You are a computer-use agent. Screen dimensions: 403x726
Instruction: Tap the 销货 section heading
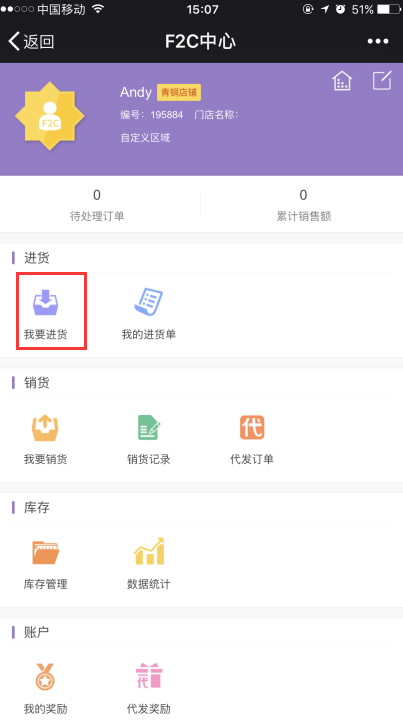pyautogui.click(x=37, y=383)
